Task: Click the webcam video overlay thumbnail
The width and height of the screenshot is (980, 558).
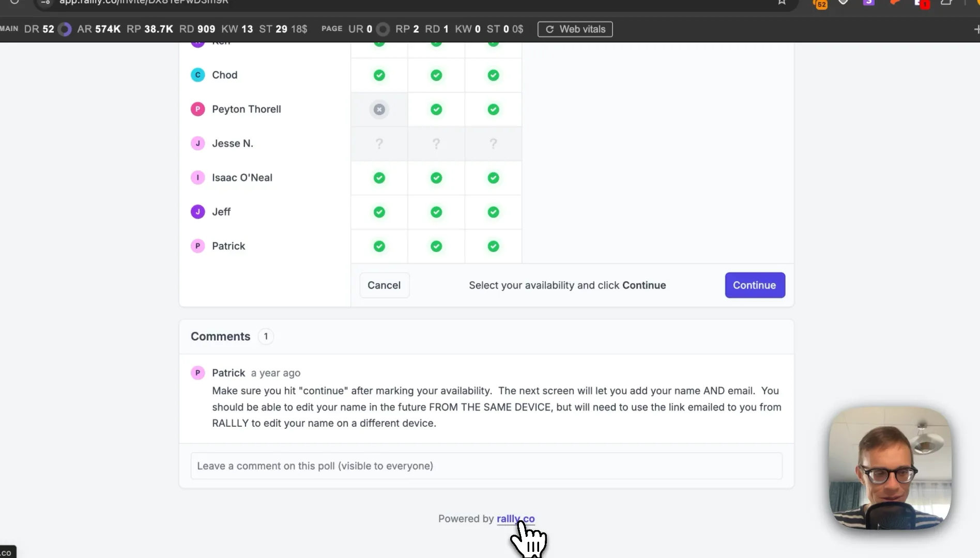Action: click(890, 468)
